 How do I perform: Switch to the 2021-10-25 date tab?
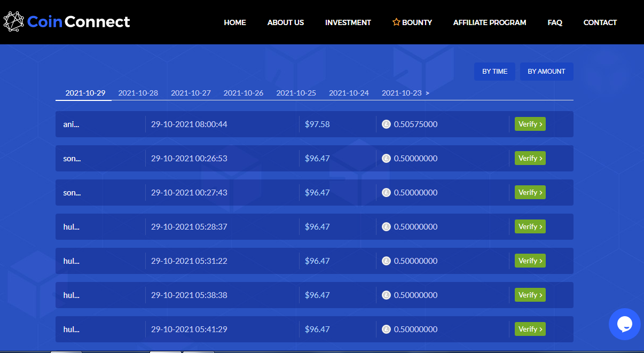[296, 93]
